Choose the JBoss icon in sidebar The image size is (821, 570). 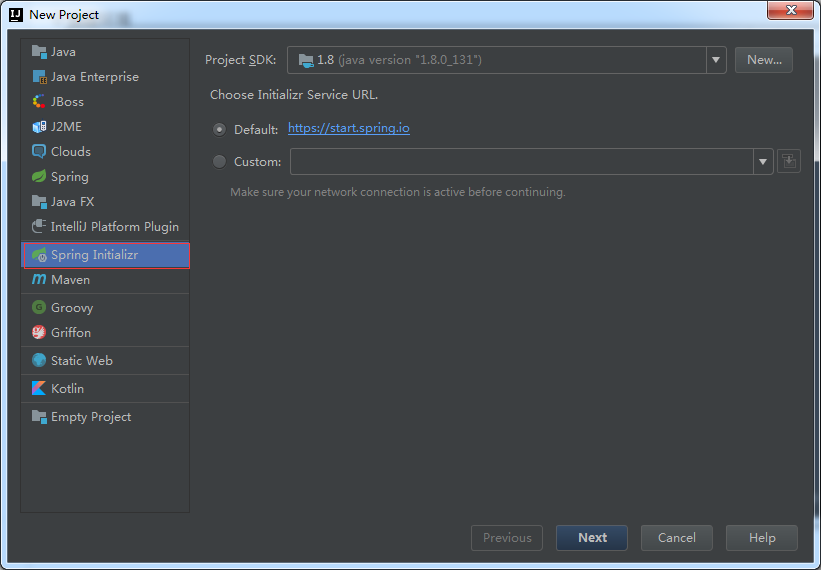pyautogui.click(x=39, y=102)
